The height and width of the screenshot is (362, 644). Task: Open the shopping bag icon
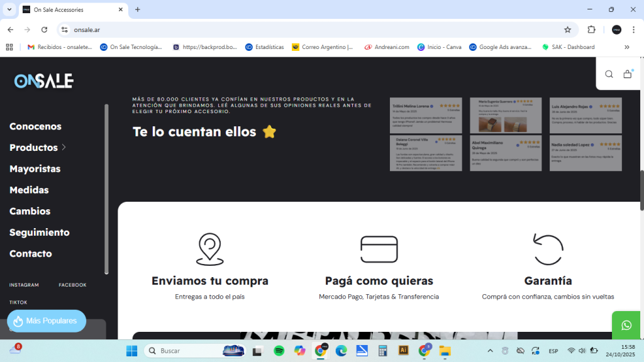pos(627,74)
